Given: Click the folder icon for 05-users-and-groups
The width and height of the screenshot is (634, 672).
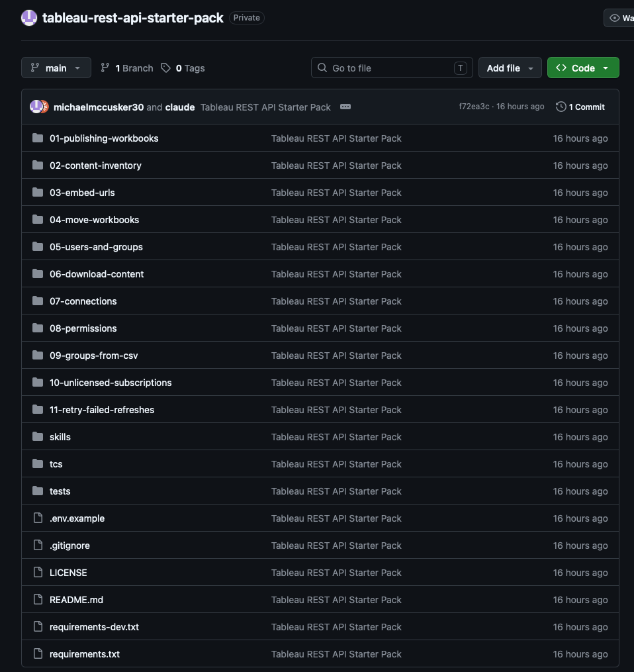Looking at the screenshot, I should click(38, 246).
